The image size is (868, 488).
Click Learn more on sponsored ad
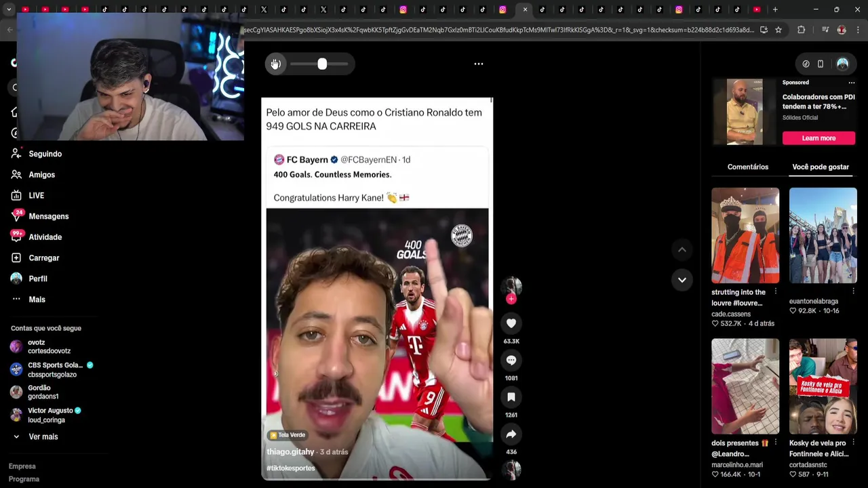(x=818, y=138)
